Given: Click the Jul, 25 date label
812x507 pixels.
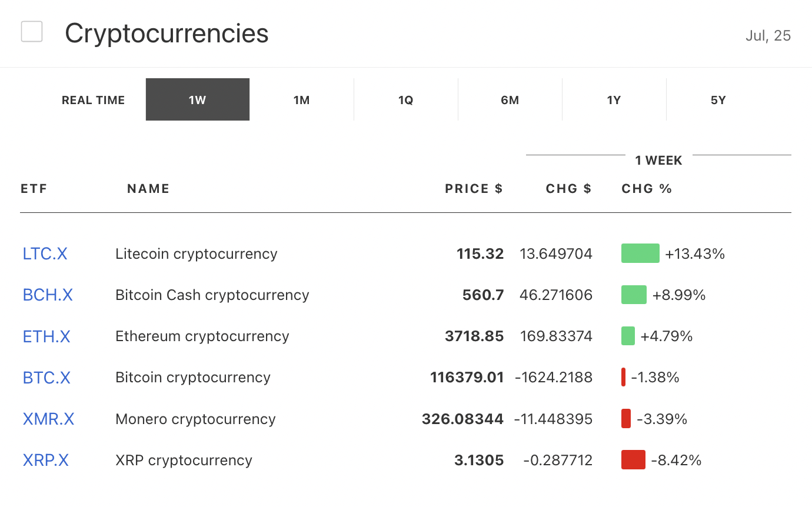Looking at the screenshot, I should tap(768, 36).
